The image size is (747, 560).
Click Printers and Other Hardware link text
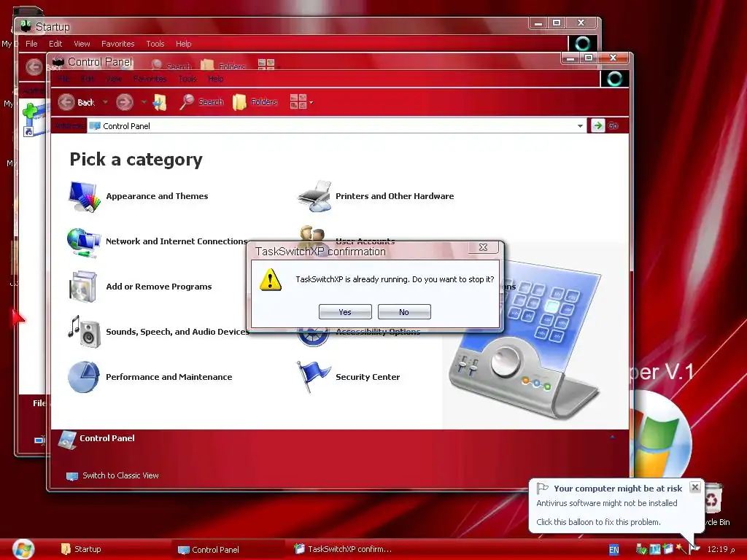[x=395, y=196]
